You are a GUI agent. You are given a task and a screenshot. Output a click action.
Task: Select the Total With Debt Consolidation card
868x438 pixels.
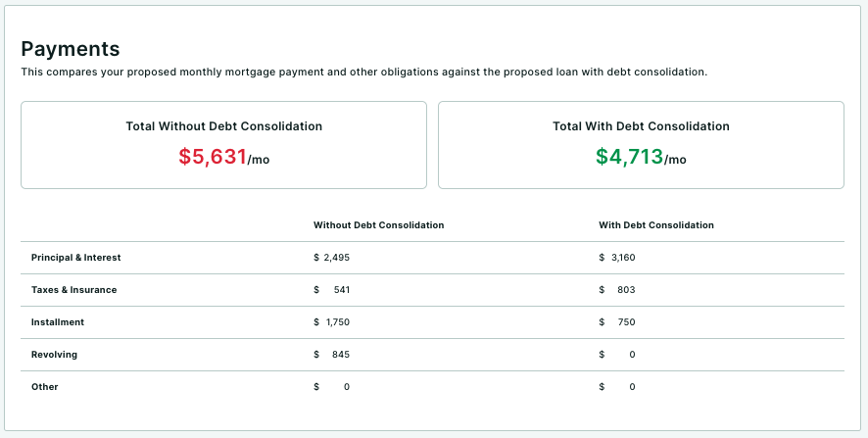coord(641,145)
